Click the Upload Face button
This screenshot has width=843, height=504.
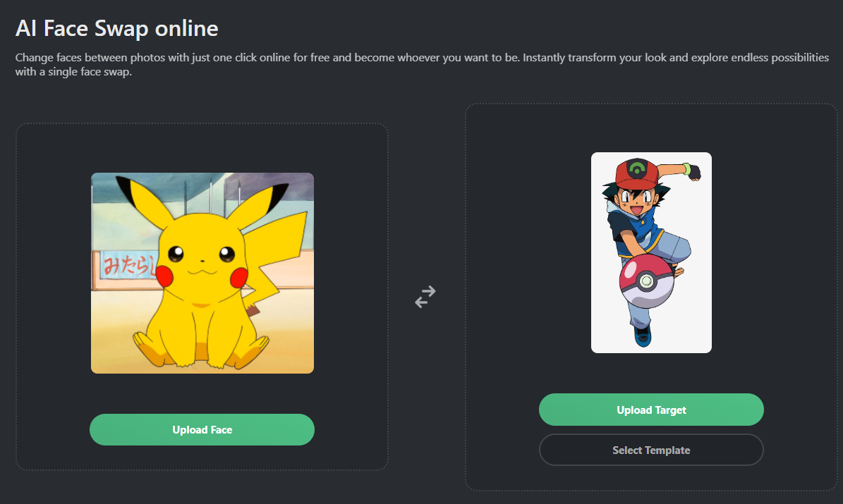point(202,429)
